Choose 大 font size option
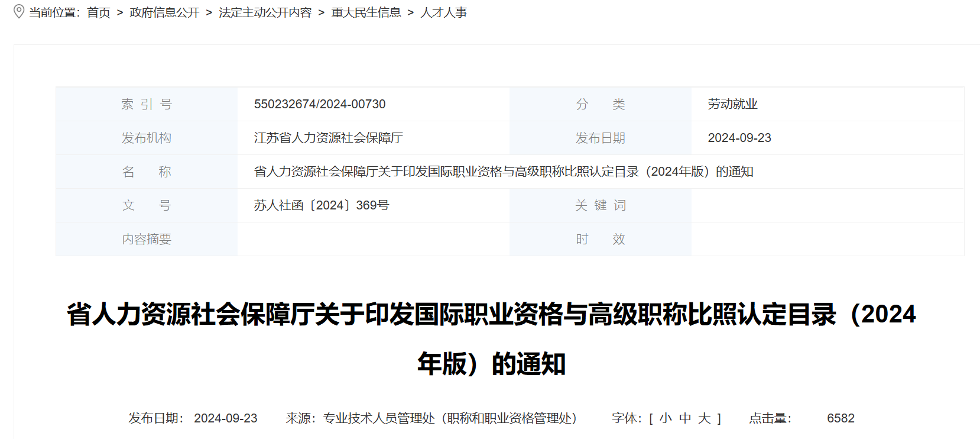Screen dimensions: 980x439 click(x=704, y=418)
